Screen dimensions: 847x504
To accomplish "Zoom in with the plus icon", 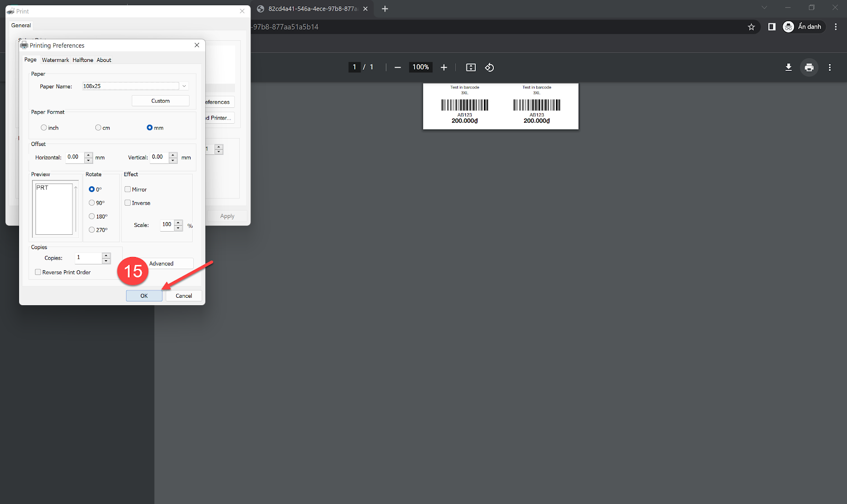I will coord(444,67).
